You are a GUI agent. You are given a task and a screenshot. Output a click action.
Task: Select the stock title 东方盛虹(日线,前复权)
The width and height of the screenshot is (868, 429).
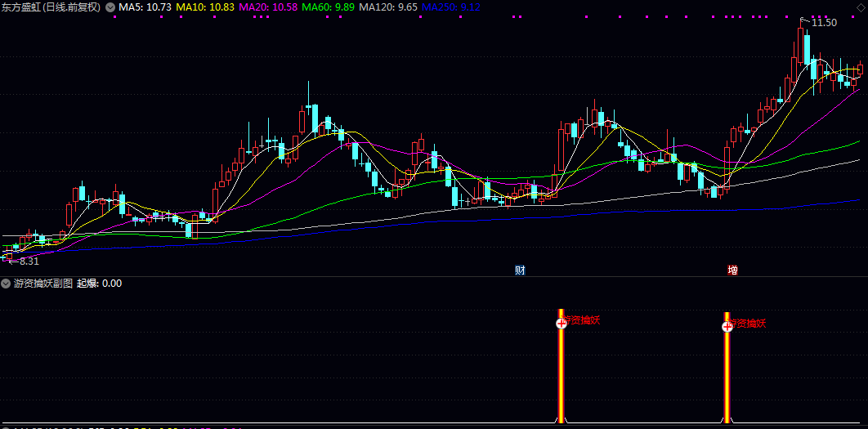tap(51, 7)
